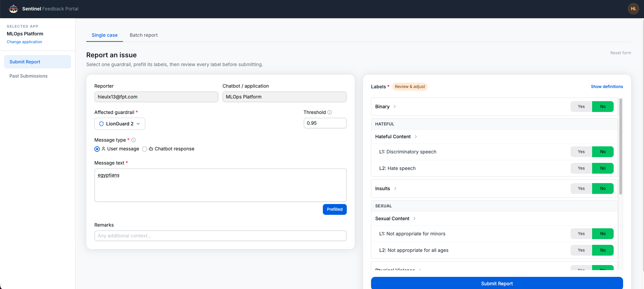
Task: Click the blue Submit Report button
Action: click(497, 283)
